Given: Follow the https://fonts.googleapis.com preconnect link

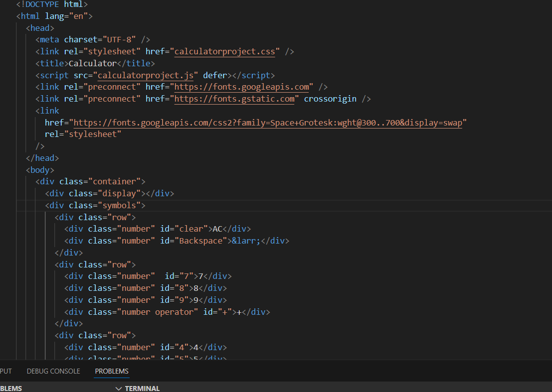Looking at the screenshot, I should (241, 87).
